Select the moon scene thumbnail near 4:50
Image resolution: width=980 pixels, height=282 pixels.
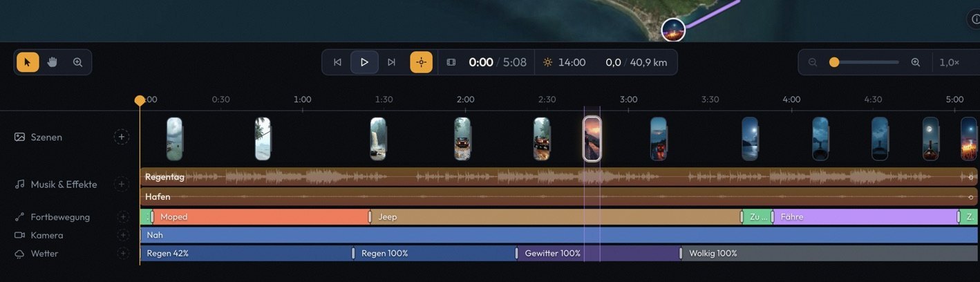931,138
